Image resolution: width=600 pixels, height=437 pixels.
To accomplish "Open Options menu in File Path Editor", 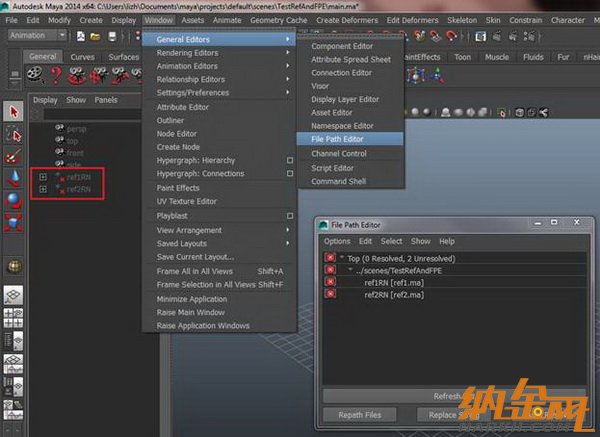I will point(337,241).
